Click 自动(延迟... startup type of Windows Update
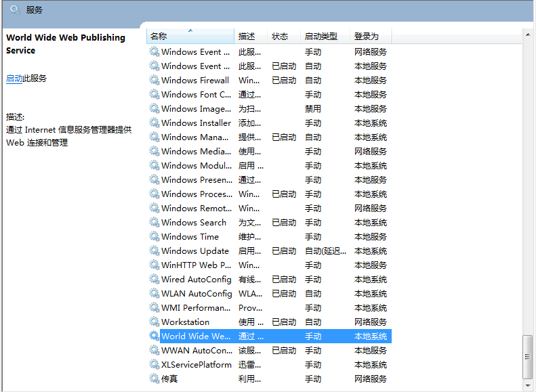This screenshot has width=536, height=392. tap(325, 251)
